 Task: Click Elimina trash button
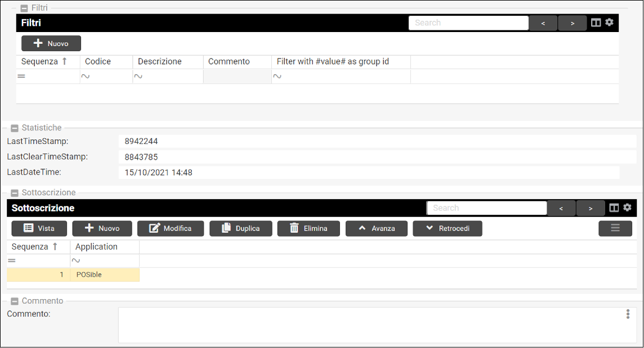point(308,228)
